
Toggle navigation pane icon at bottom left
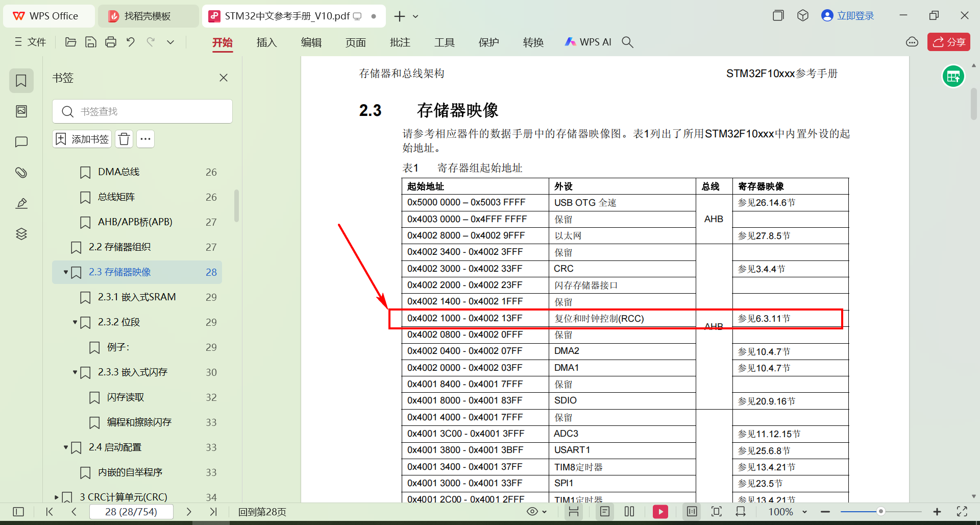click(18, 511)
